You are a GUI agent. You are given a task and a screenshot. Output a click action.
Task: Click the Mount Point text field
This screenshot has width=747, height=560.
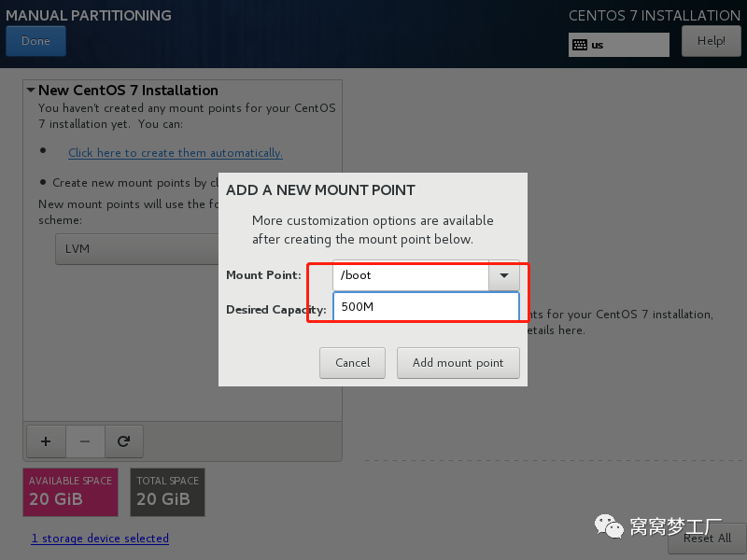411,275
